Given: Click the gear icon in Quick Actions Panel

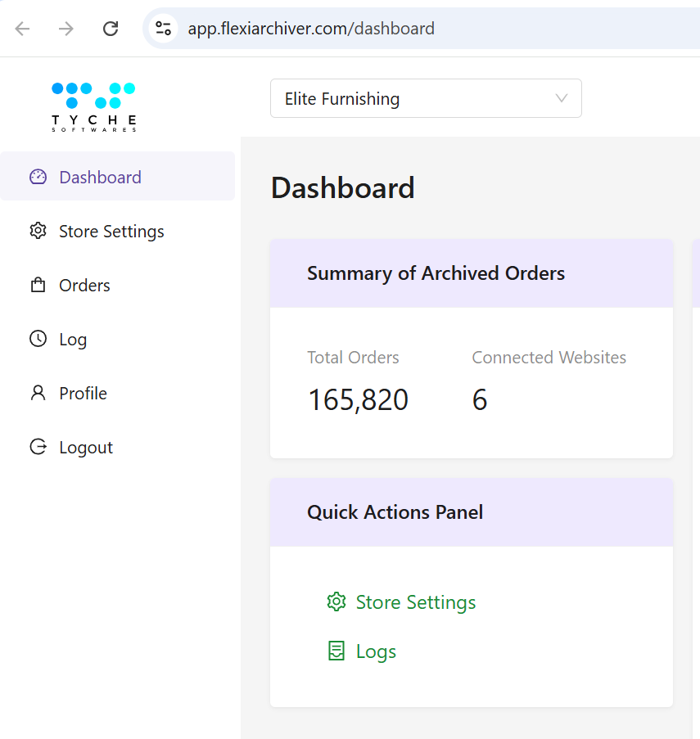Looking at the screenshot, I should [x=336, y=602].
